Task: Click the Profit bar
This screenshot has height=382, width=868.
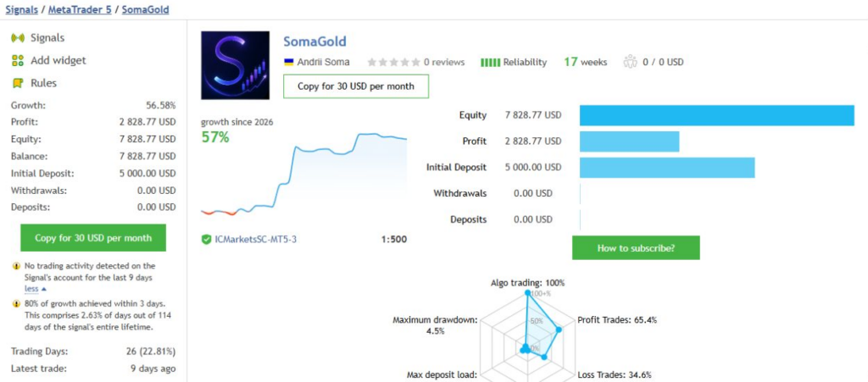Action: coord(630,141)
